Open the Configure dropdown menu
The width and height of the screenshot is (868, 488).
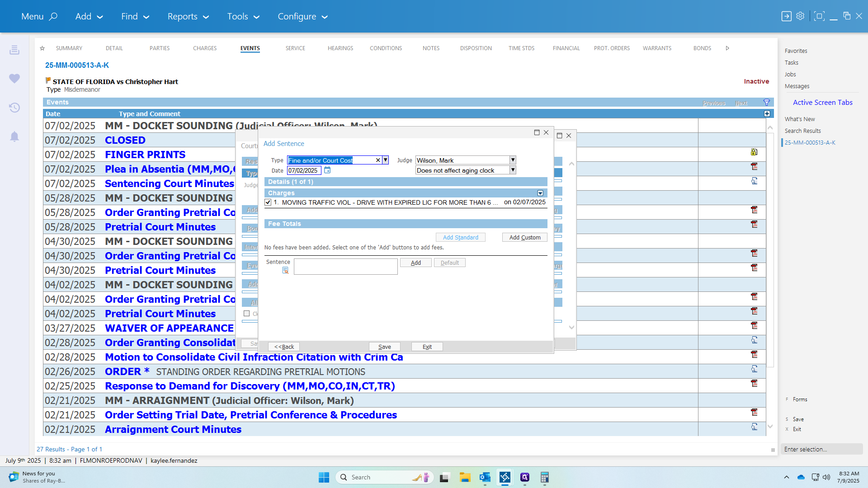302,16
